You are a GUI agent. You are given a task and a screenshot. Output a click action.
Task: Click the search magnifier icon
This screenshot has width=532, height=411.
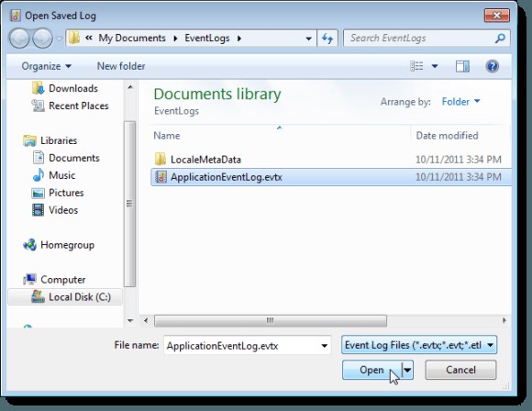click(500, 38)
